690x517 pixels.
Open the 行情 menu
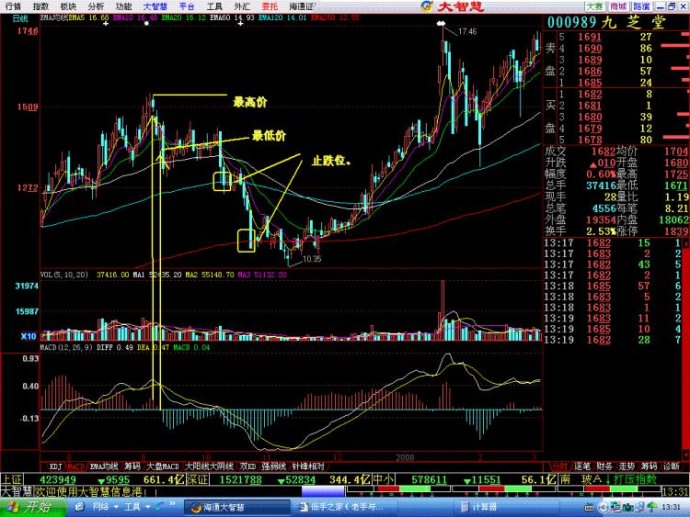(13, 7)
